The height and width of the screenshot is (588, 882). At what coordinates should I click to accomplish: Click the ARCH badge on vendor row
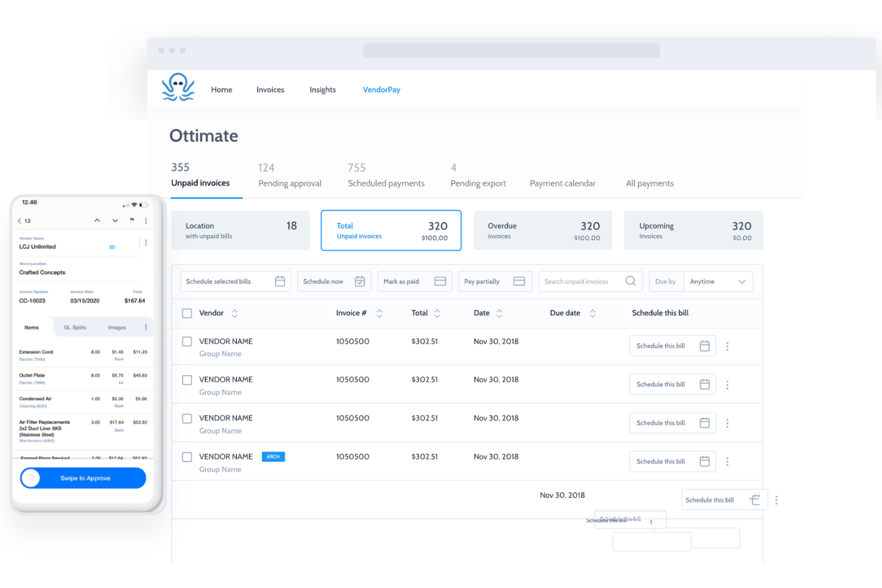point(273,457)
